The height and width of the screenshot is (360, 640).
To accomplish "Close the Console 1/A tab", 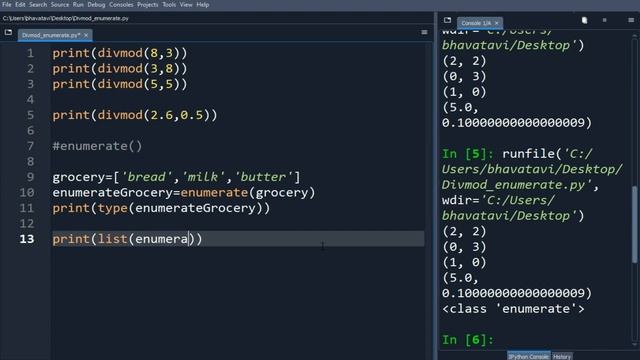I will [496, 23].
